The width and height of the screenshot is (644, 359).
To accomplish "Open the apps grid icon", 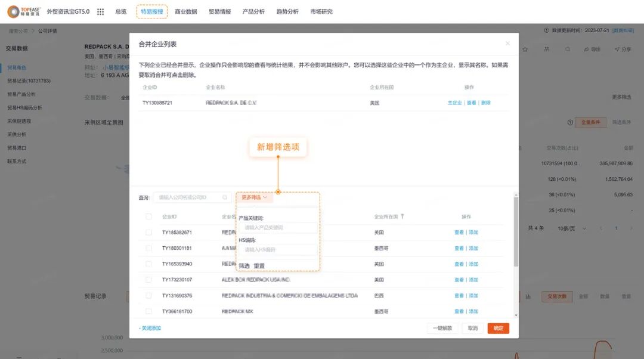I will [100, 11].
